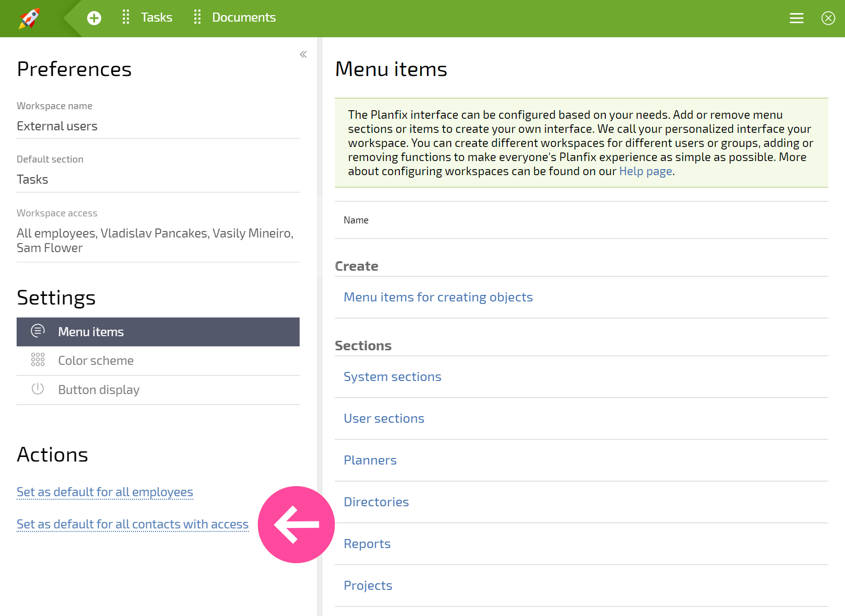845x616 pixels.
Task: Open the Help page link
Action: pos(646,171)
